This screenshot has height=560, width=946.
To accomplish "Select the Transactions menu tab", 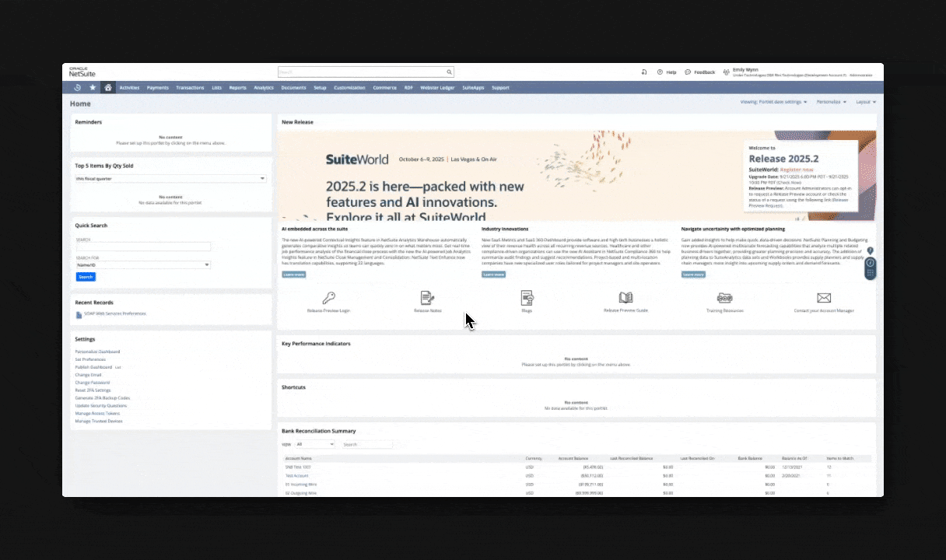I will [x=190, y=87].
